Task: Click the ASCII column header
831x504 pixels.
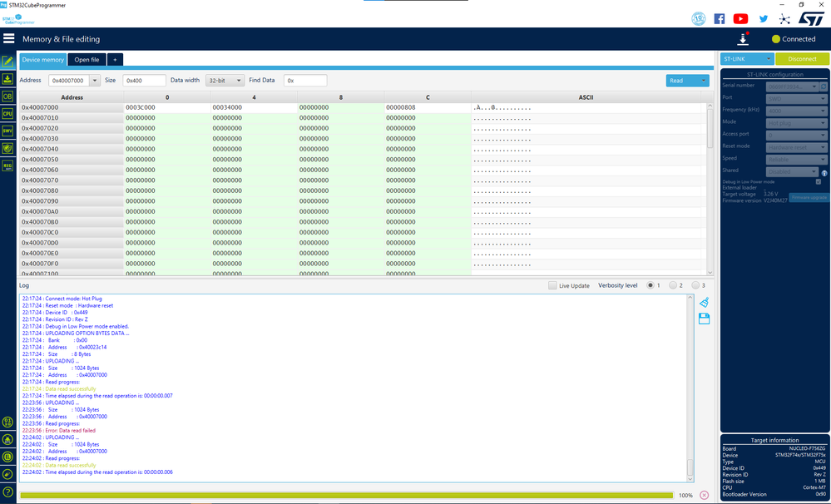Action: (x=586, y=97)
